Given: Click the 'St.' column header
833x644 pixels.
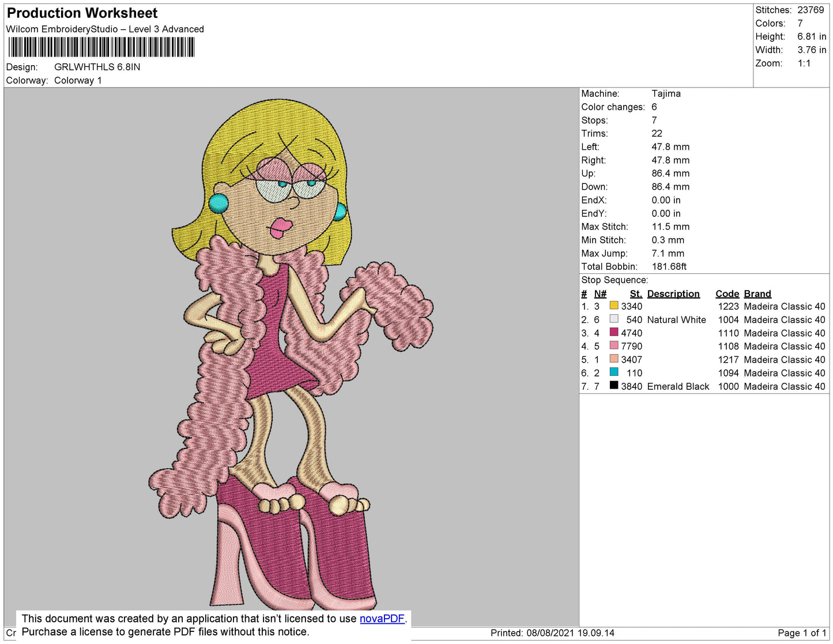Looking at the screenshot, I should coord(636,293).
